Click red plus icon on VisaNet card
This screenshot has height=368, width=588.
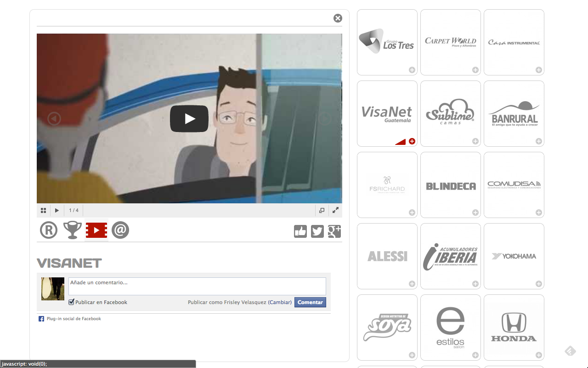(x=412, y=141)
